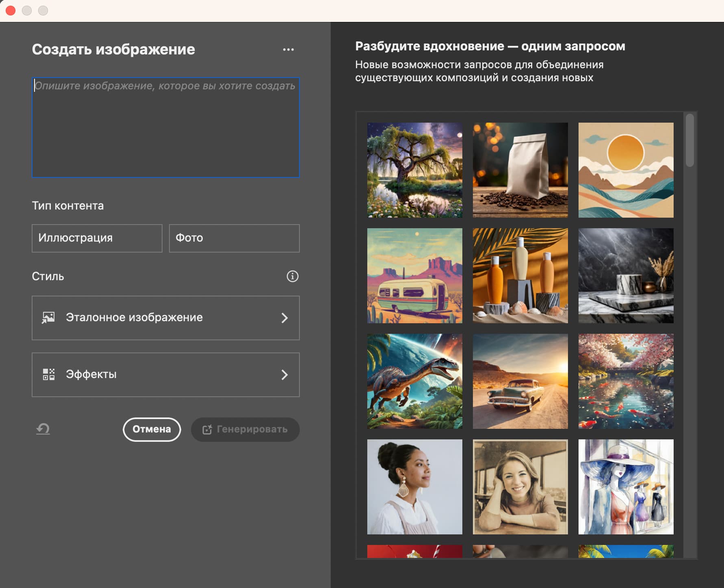Pick the orange cosmetic bottles thumbnail

click(520, 276)
